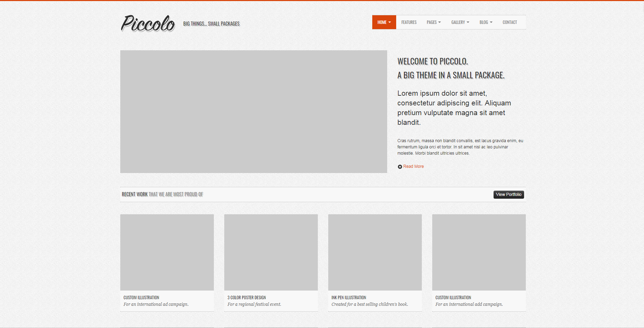Expand the Pages dropdown menu
The width and height of the screenshot is (644, 328).
(x=433, y=22)
